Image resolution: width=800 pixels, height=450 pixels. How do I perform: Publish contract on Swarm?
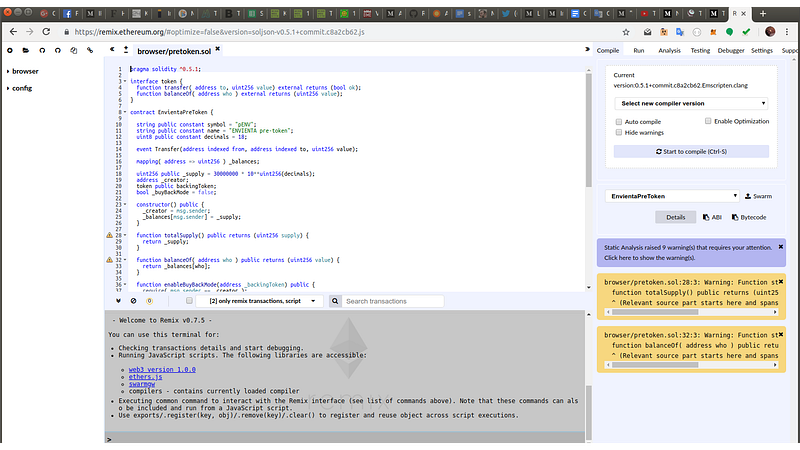[x=757, y=196]
